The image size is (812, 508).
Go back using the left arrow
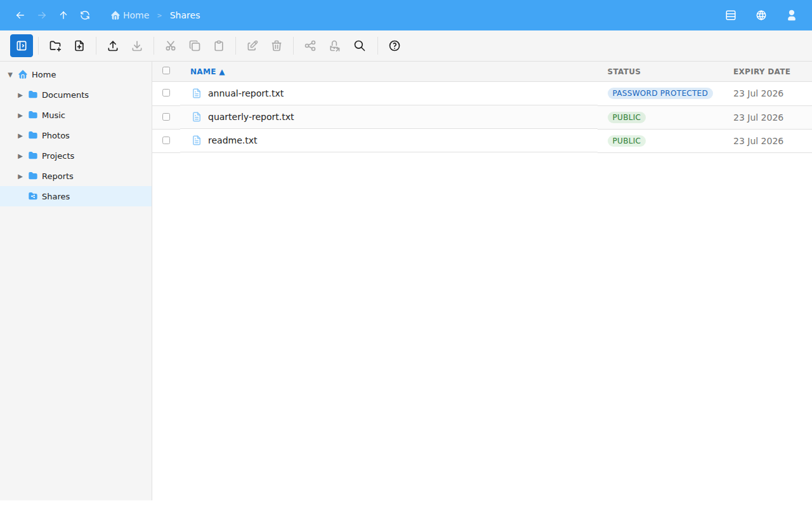click(20, 15)
